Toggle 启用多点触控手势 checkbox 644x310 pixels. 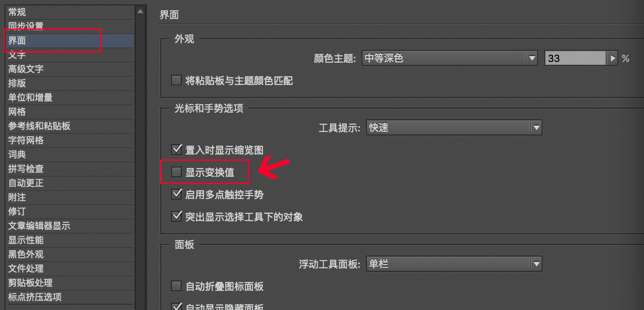[176, 194]
